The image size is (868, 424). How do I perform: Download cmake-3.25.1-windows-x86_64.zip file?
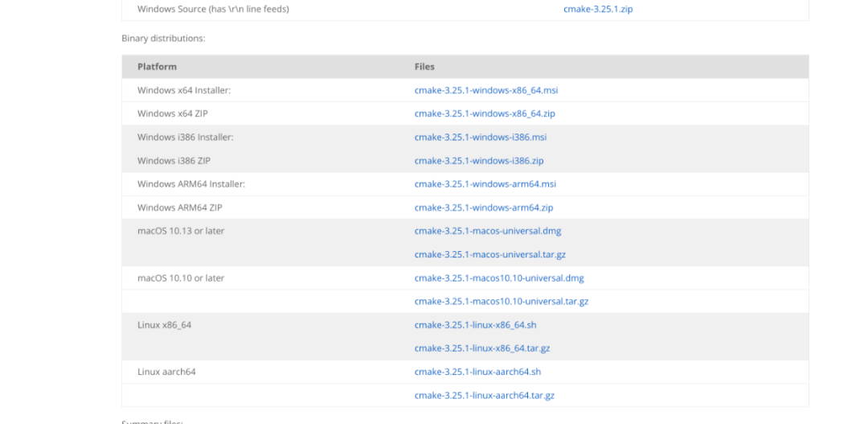coord(485,113)
